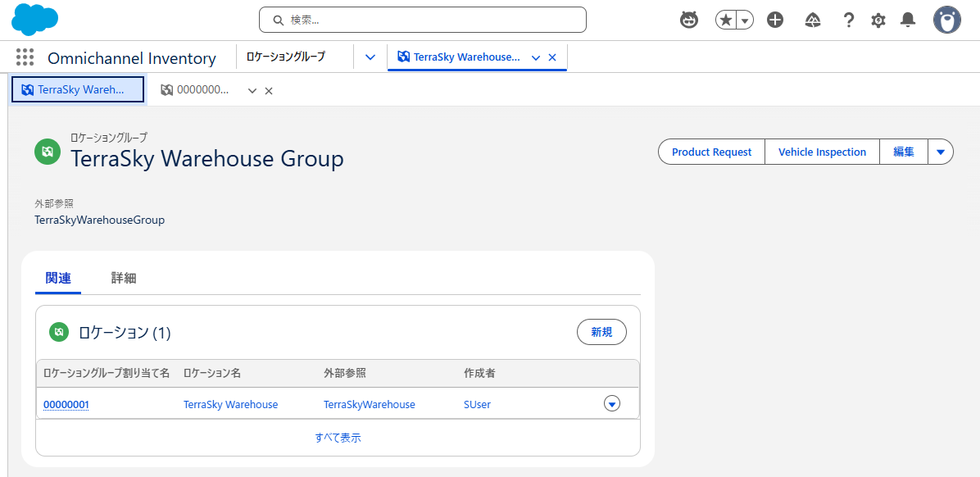Expand the favorites list dropdown arrow
Image resolution: width=980 pixels, height=477 pixels.
point(745,20)
